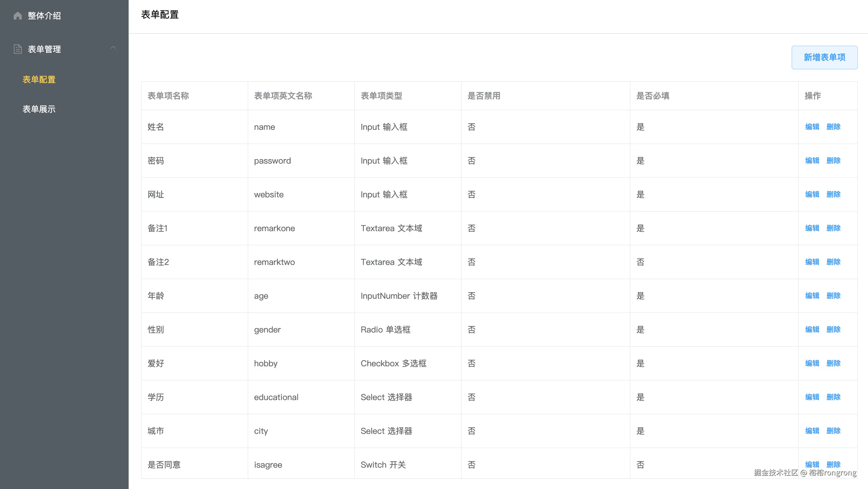The width and height of the screenshot is (868, 489).
Task: Delete the isagree Switch row
Action: point(833,464)
